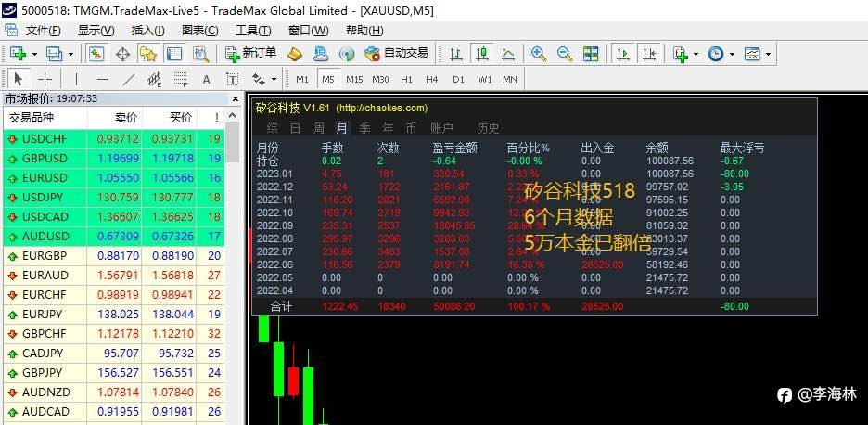Switch to candlestick chart icon
Image resolution: width=868 pixels, height=425 pixels.
click(482, 54)
